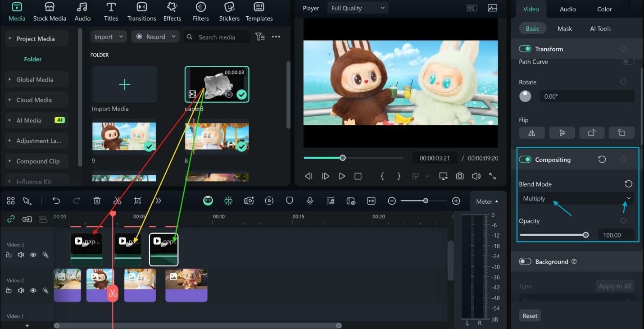The height and width of the screenshot is (329, 644).
Task: Toggle timeline link chain icon
Action: [x=11, y=219]
